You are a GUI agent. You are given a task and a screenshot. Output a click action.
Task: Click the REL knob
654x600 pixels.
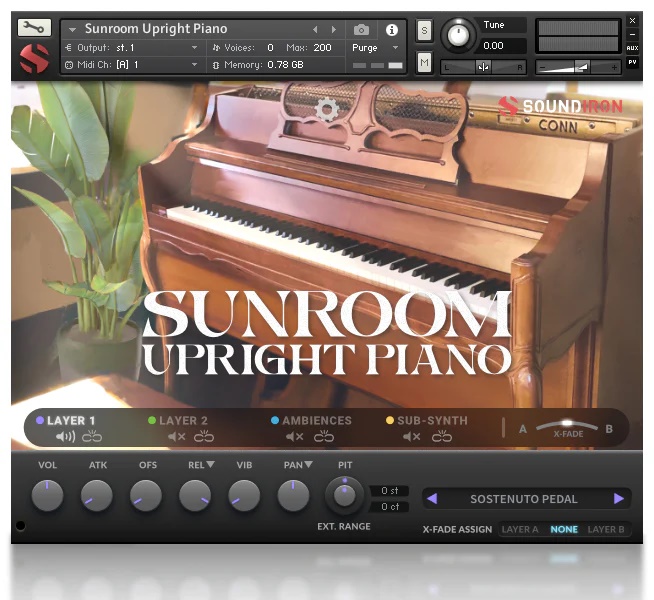tap(195, 496)
